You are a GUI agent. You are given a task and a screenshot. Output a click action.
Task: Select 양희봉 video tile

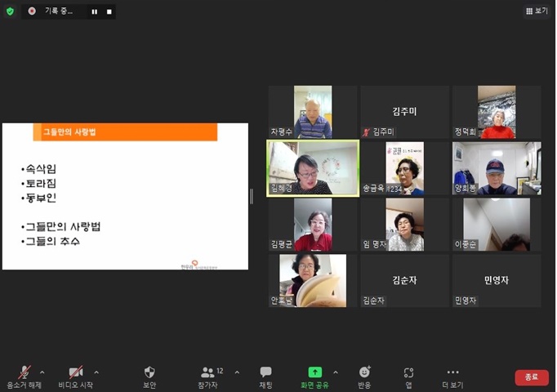coord(497,168)
